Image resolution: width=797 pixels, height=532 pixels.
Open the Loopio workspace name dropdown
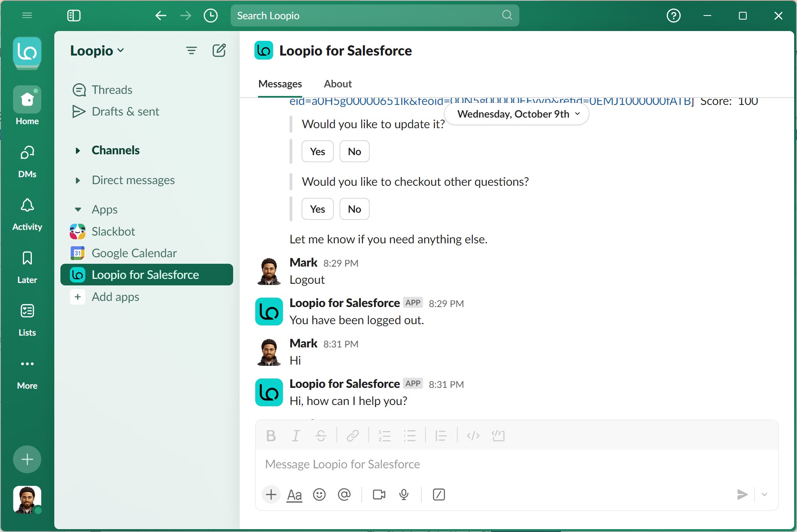pyautogui.click(x=97, y=51)
